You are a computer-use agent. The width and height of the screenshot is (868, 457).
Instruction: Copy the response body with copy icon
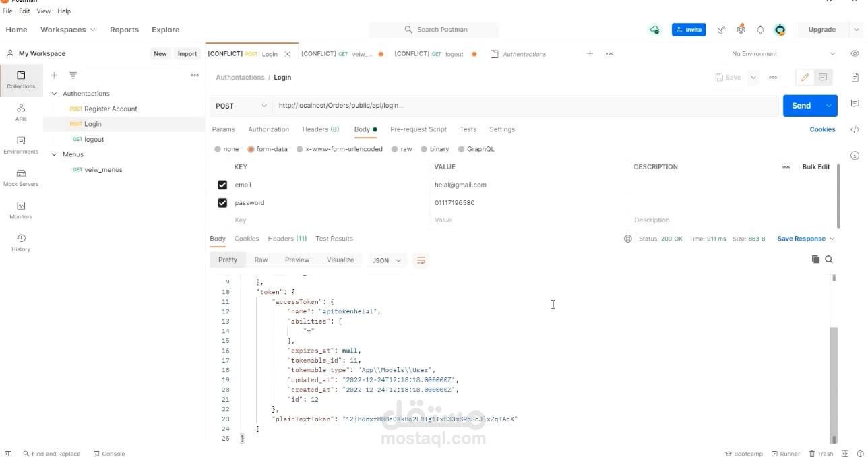tap(815, 260)
